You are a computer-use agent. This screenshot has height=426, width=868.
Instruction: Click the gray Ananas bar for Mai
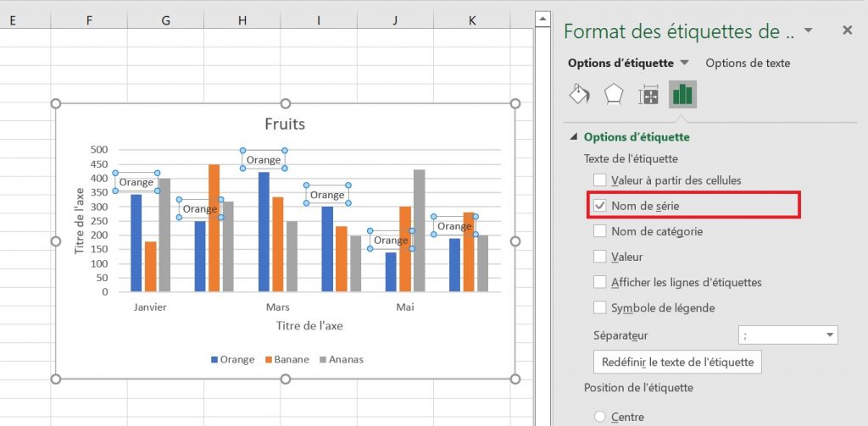point(419,230)
